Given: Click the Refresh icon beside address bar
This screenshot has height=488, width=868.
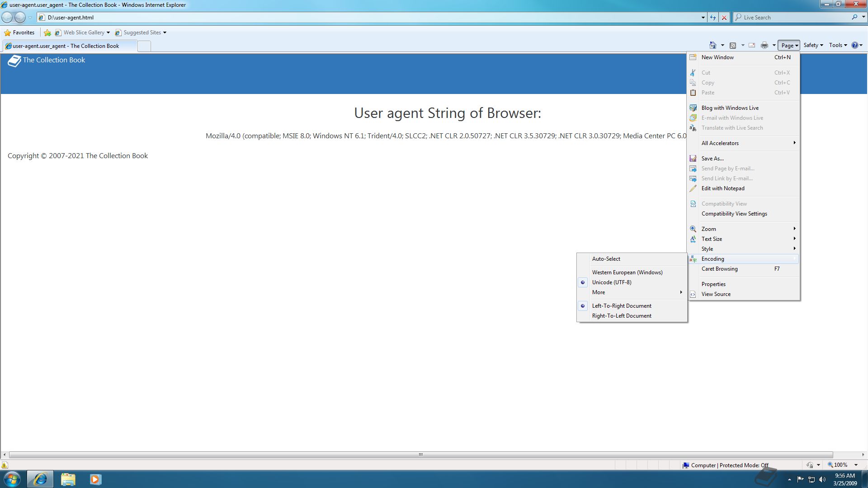Looking at the screenshot, I should [x=713, y=17].
